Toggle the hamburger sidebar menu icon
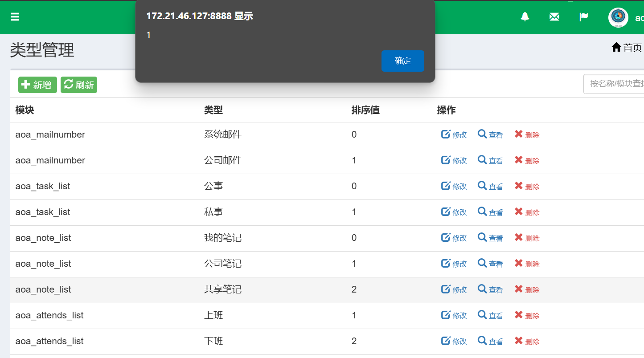Viewport: 644px width, 358px height. click(x=15, y=17)
